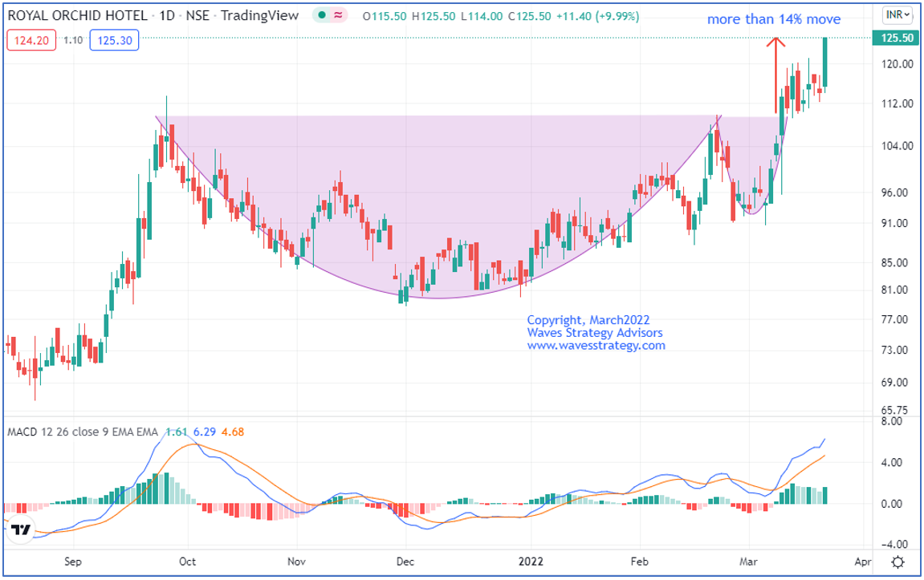The image size is (924, 580).
Task: Click the Feb label on time axis
Action: tap(639, 562)
